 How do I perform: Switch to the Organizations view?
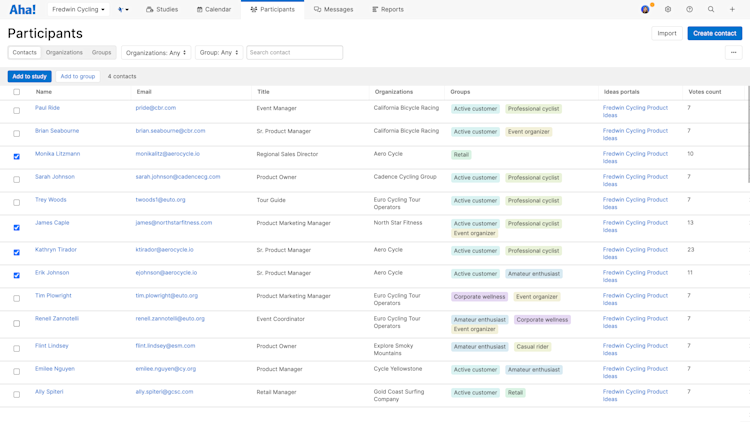click(64, 53)
